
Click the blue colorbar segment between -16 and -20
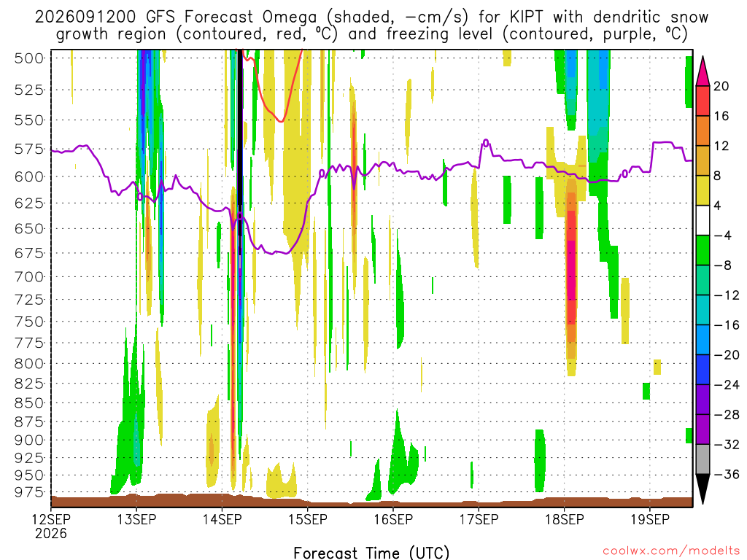703,340
